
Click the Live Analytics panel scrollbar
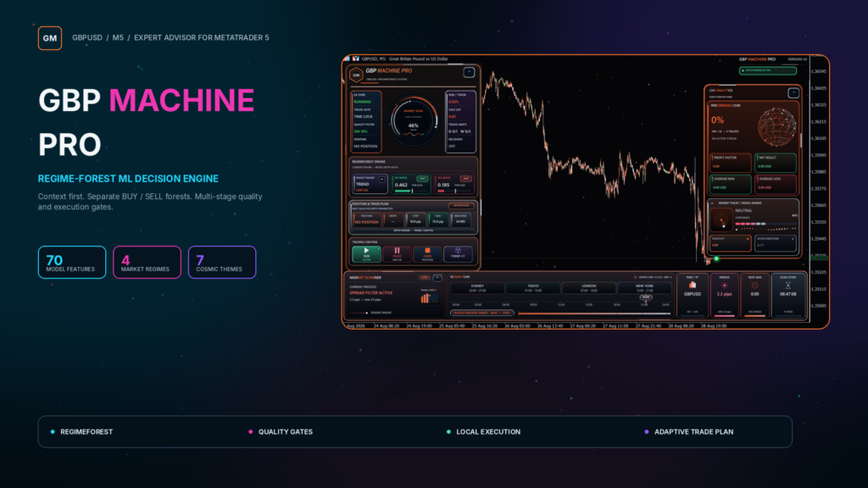801,141
